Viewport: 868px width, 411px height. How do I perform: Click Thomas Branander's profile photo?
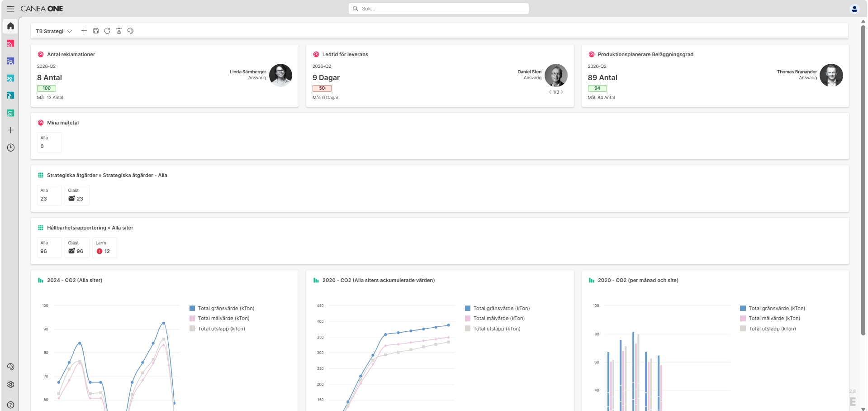click(x=831, y=75)
